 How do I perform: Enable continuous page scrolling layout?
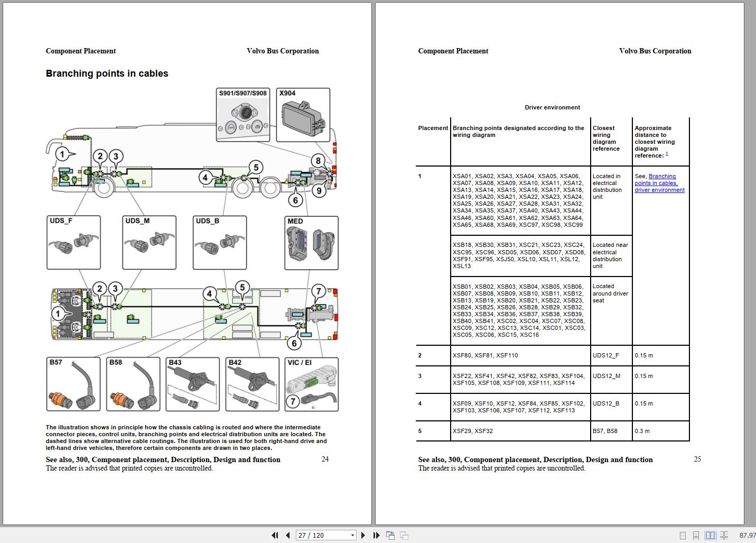pyautogui.click(x=696, y=535)
